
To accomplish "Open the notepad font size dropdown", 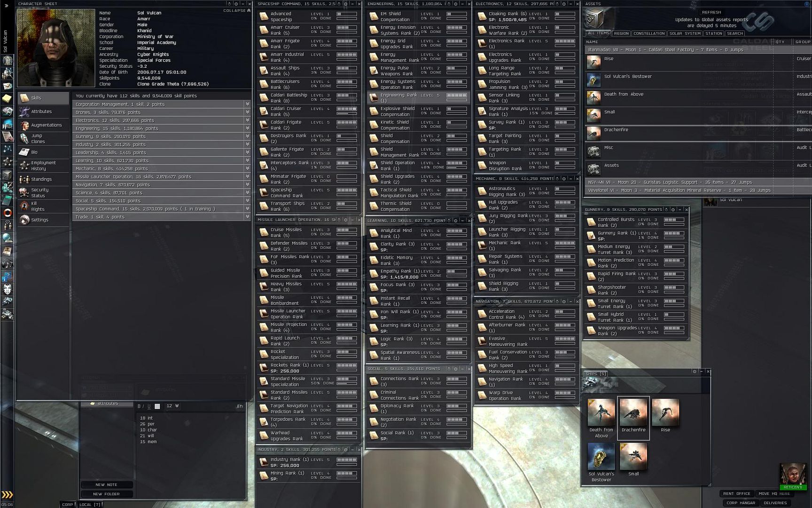I will point(172,406).
